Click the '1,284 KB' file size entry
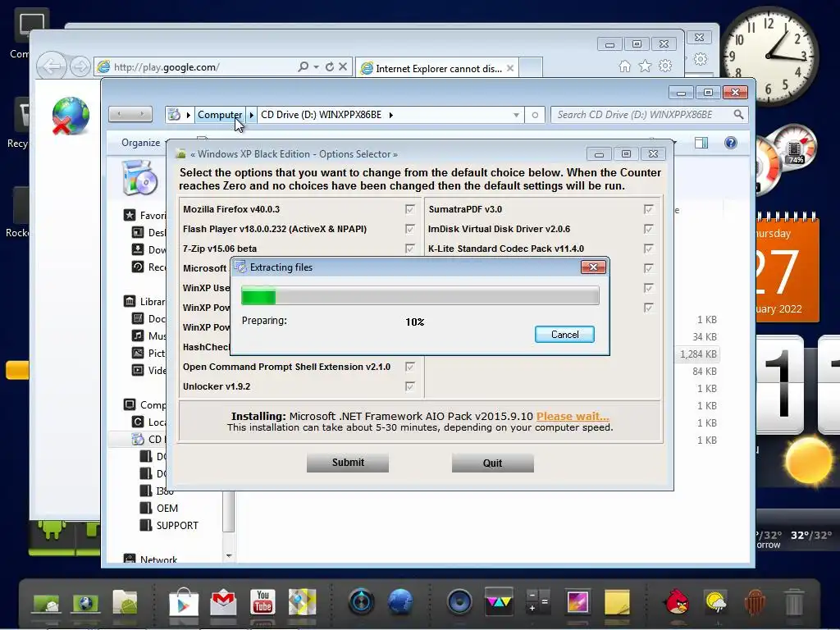Viewport: 840px width, 630px height. [x=698, y=354]
